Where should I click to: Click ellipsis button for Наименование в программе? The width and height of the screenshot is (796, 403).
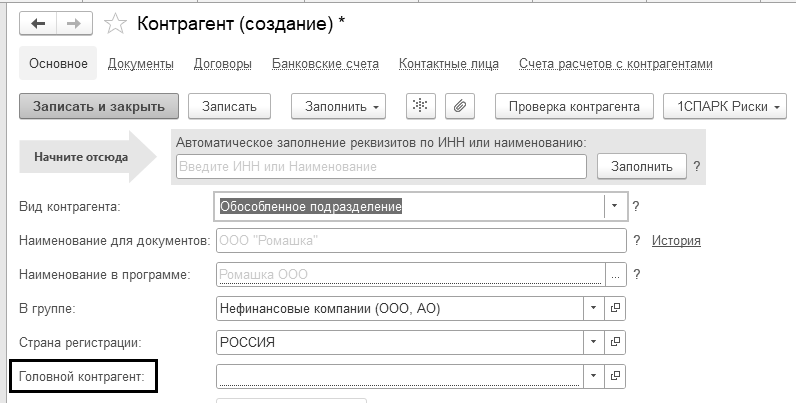pos(616,274)
